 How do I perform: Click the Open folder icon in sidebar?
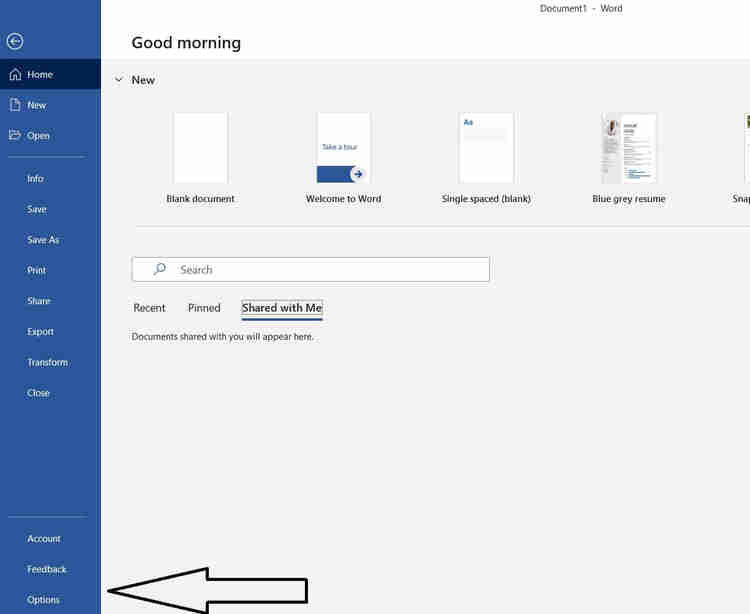tap(15, 135)
